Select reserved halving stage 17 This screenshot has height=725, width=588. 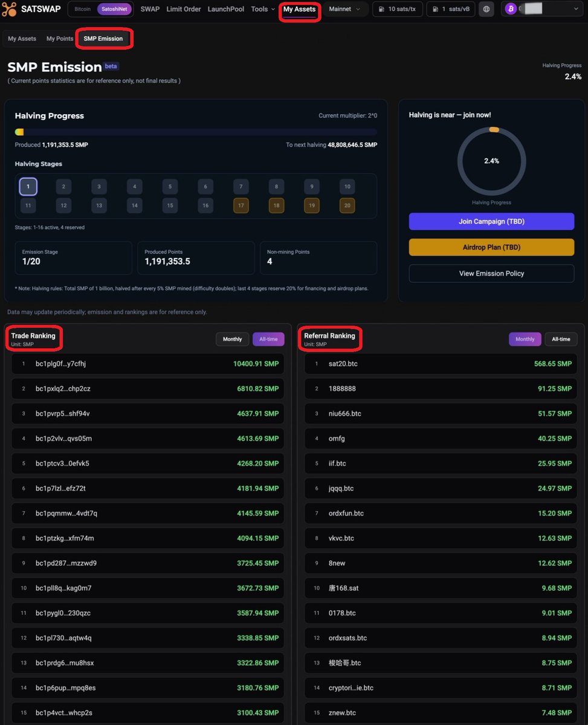pos(241,205)
